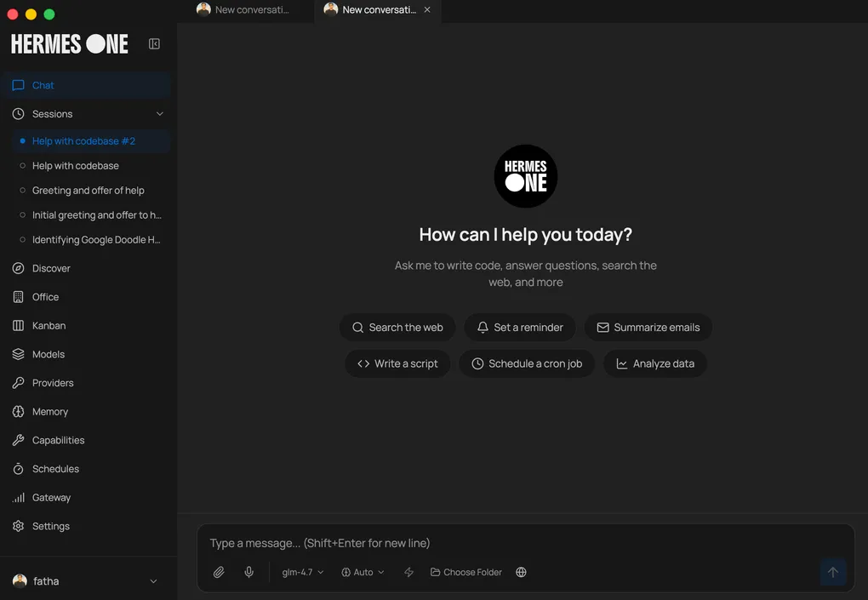Click the Office building icon
The height and width of the screenshot is (600, 868).
pyautogui.click(x=18, y=297)
